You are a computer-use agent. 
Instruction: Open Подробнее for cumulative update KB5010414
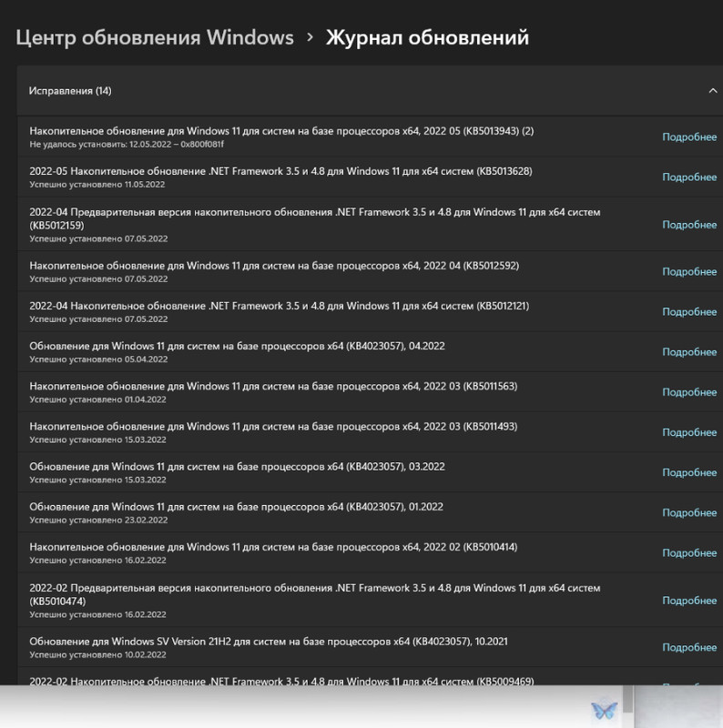[689, 553]
